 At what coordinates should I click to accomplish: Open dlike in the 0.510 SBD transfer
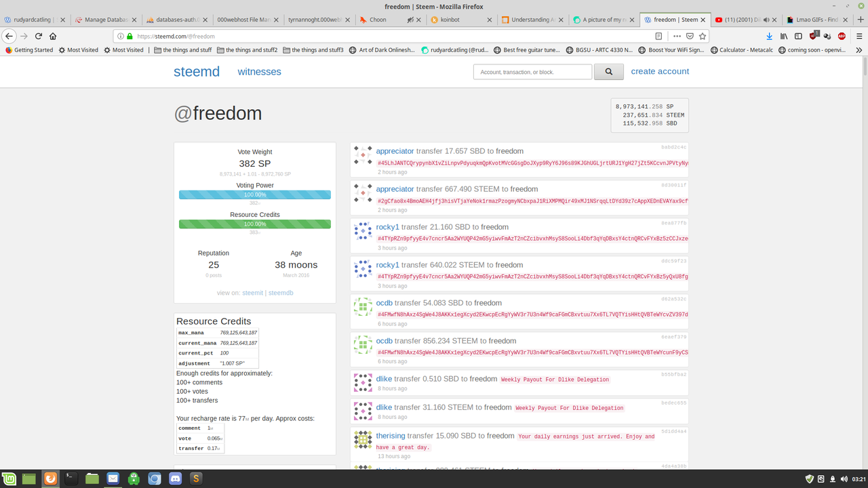pyautogui.click(x=384, y=379)
